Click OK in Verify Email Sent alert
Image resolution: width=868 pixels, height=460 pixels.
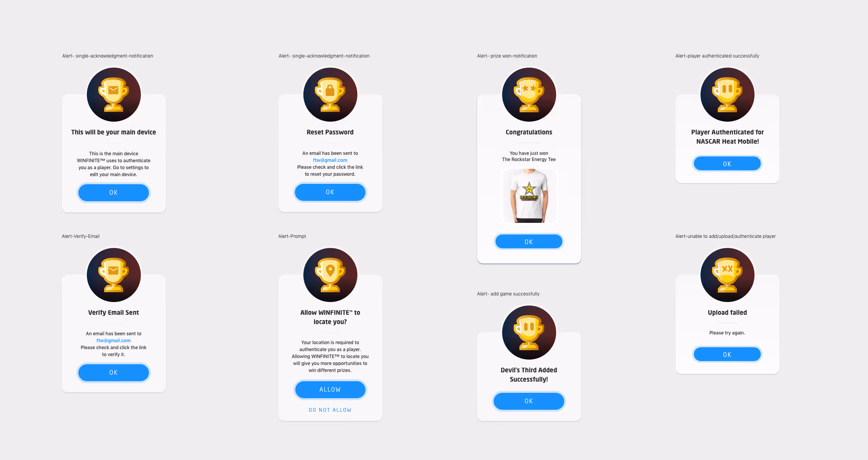(113, 372)
